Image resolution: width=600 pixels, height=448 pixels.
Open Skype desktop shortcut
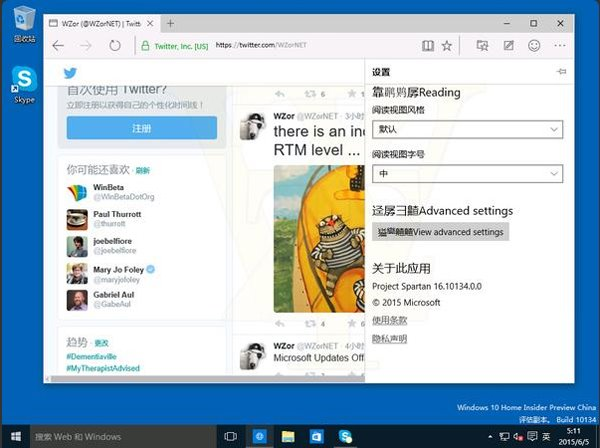click(x=23, y=84)
